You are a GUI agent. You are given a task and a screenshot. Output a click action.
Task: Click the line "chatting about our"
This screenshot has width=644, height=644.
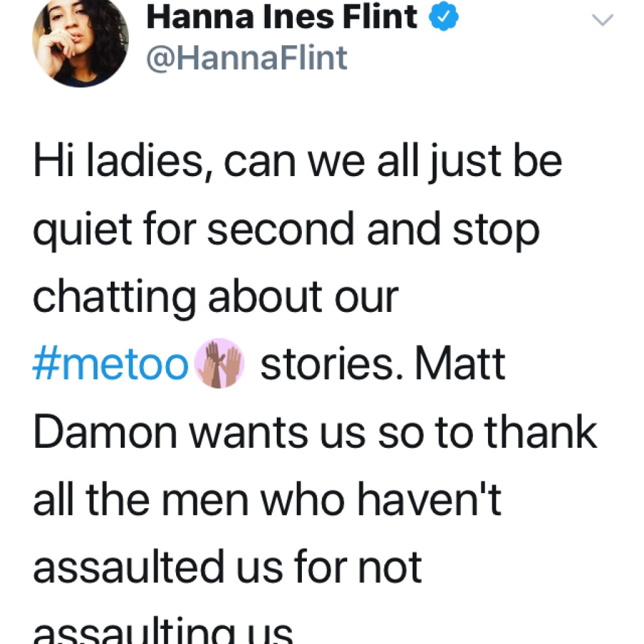pos(216,297)
